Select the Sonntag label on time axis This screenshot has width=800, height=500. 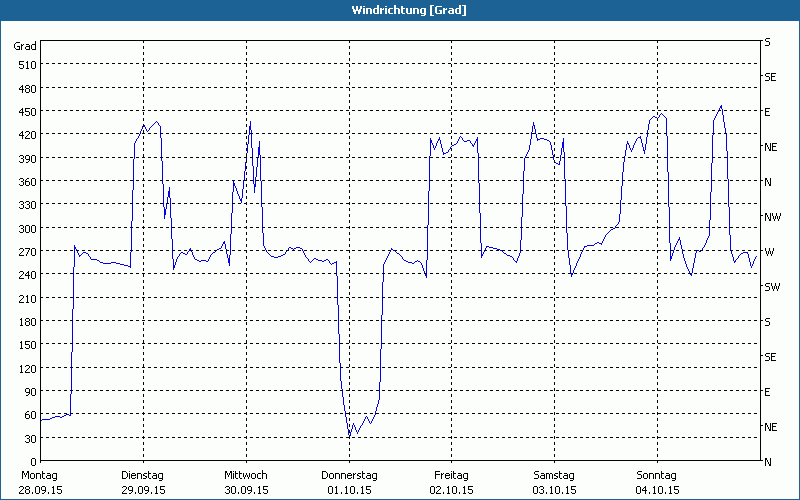(x=657, y=475)
